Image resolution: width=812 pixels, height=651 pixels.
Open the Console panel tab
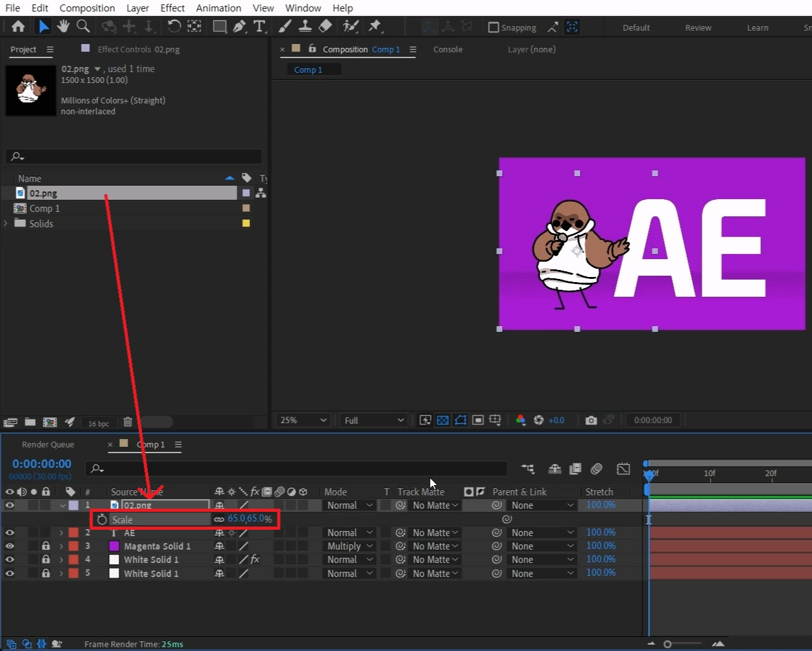click(x=448, y=49)
